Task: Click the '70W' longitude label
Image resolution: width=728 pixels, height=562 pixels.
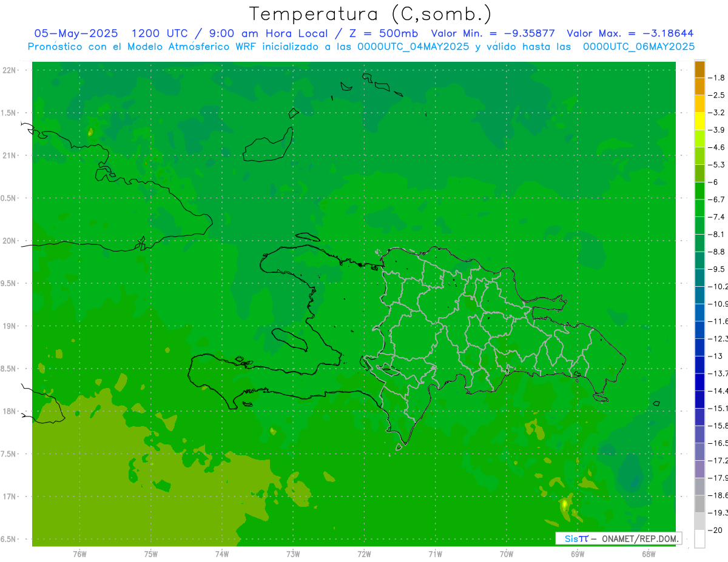Action: pos(506,555)
